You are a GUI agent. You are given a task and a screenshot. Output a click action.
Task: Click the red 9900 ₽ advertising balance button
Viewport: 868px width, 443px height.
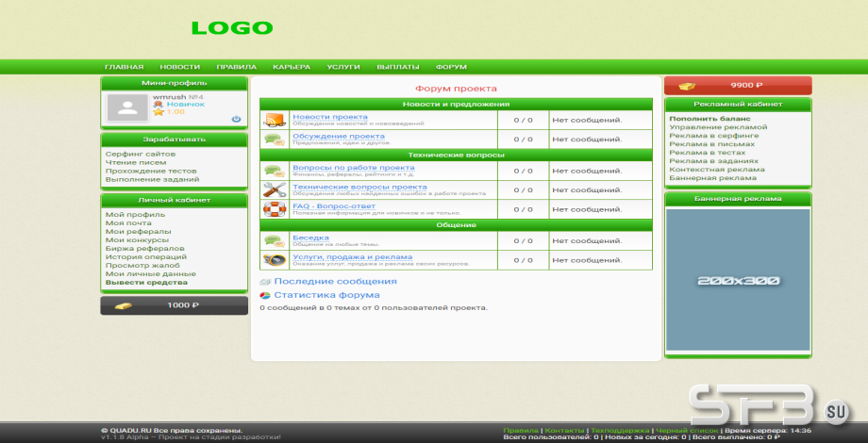pos(737,85)
